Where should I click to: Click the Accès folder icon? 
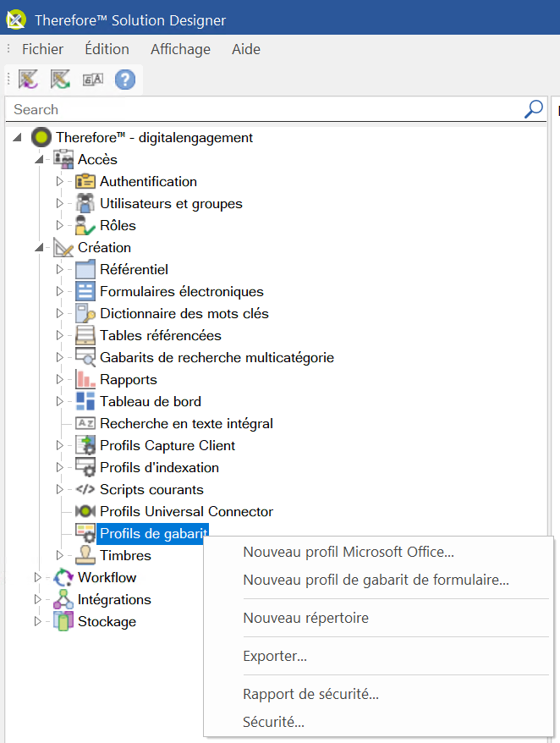[x=63, y=159]
